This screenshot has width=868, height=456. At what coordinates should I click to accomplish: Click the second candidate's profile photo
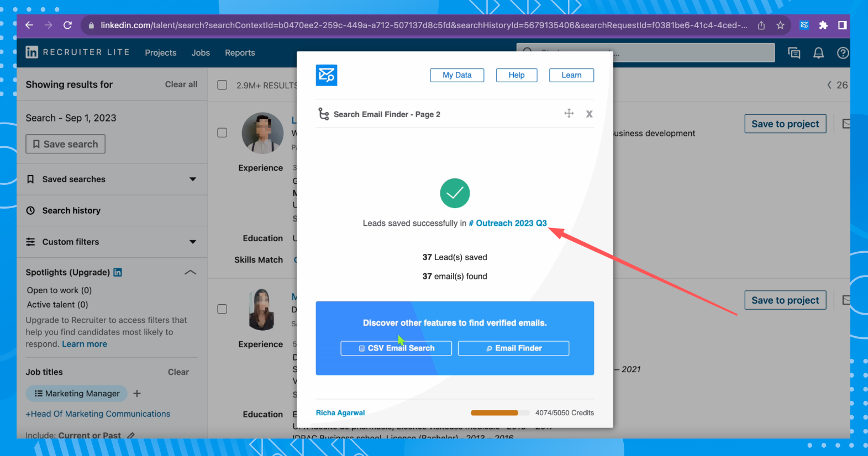(x=262, y=309)
